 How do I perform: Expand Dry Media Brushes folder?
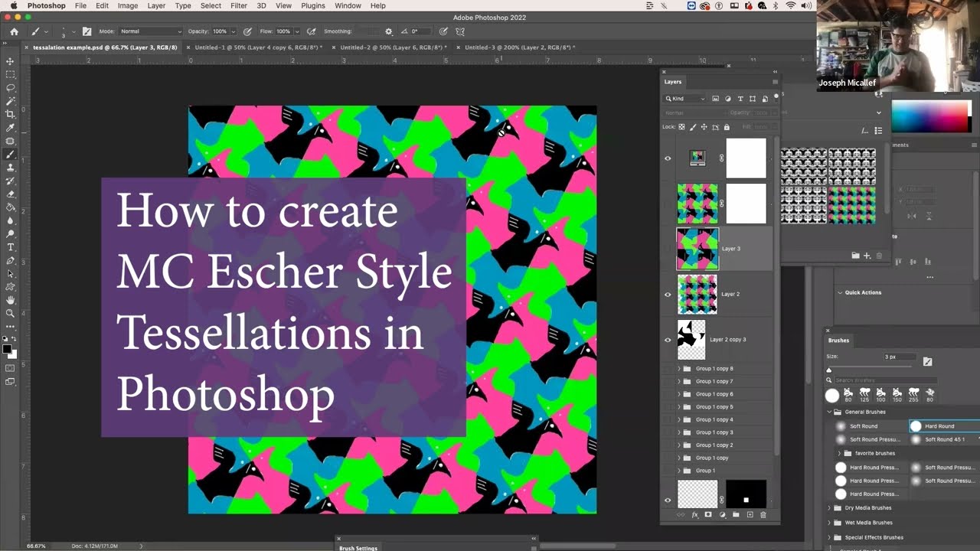tap(828, 507)
